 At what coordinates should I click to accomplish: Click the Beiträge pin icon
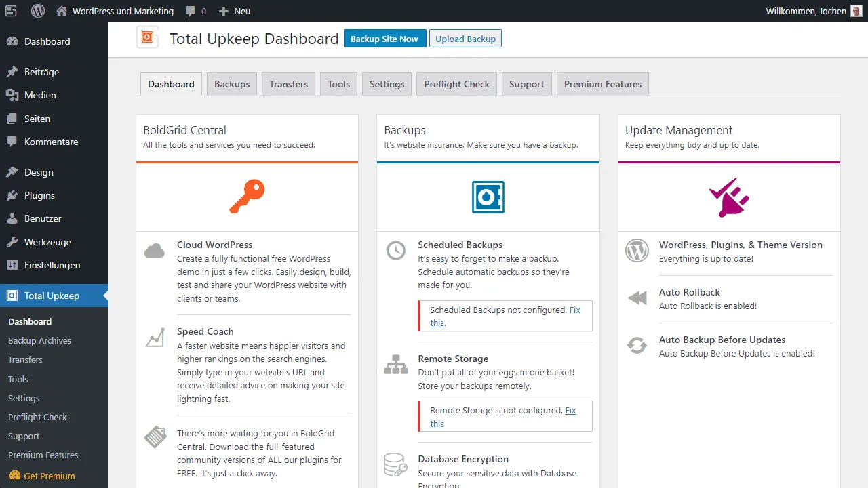tap(12, 72)
